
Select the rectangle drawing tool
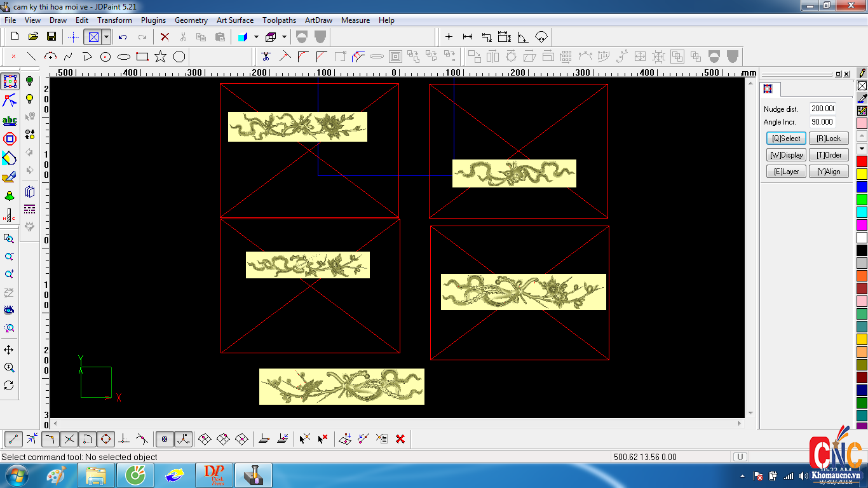click(142, 57)
